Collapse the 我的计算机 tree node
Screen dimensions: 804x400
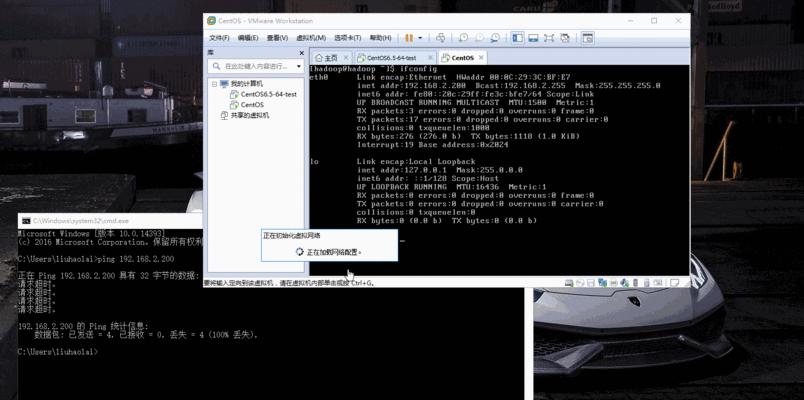pos(214,84)
